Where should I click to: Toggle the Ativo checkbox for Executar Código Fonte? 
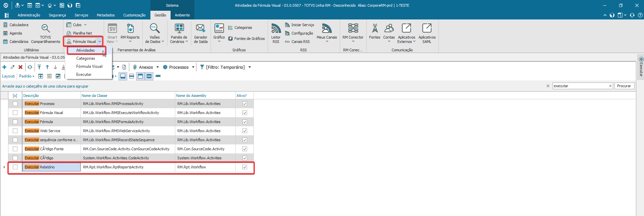click(245, 149)
